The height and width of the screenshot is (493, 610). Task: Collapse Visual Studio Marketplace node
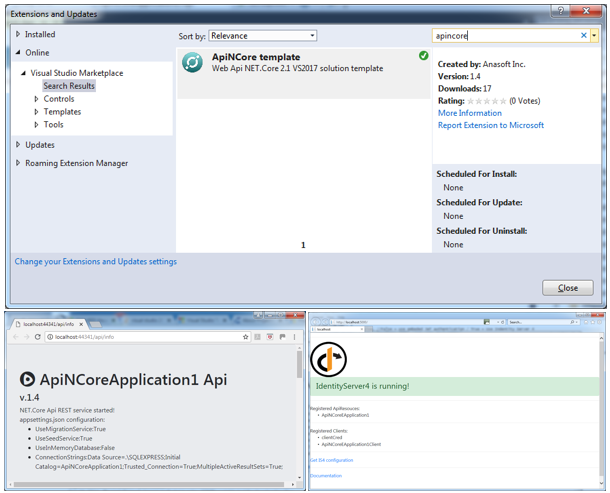pos(23,73)
